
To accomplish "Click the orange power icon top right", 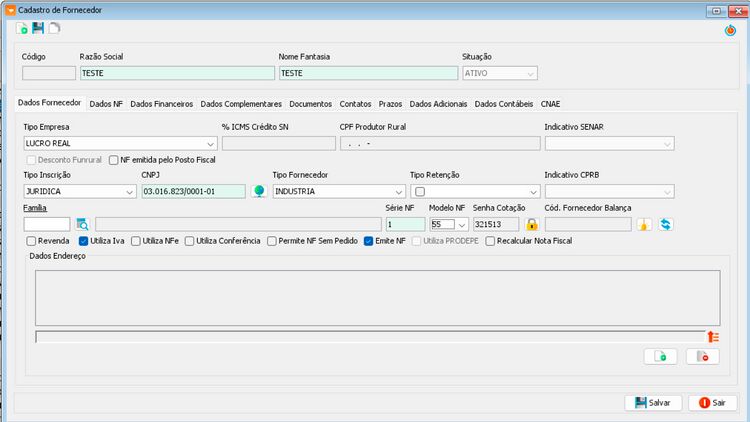I will (x=730, y=31).
